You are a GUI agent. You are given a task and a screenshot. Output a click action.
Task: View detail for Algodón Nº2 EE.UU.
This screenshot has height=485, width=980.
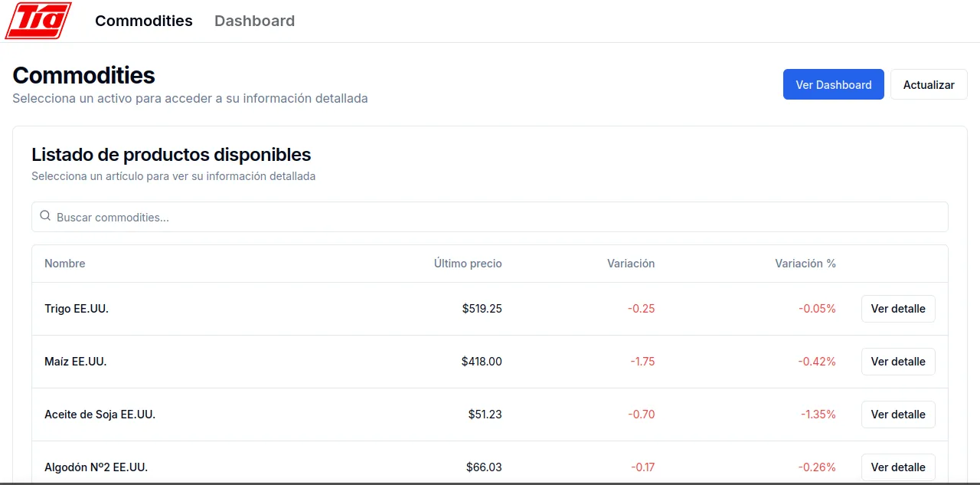898,467
